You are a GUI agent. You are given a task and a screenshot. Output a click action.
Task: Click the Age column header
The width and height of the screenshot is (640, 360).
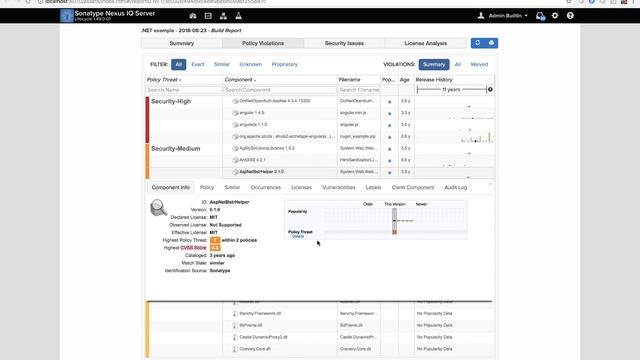pyautogui.click(x=404, y=80)
